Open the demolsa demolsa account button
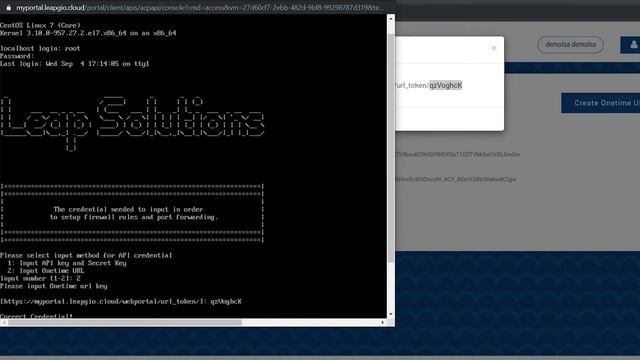Image resolution: width=640 pixels, height=360 pixels. pyautogui.click(x=570, y=44)
